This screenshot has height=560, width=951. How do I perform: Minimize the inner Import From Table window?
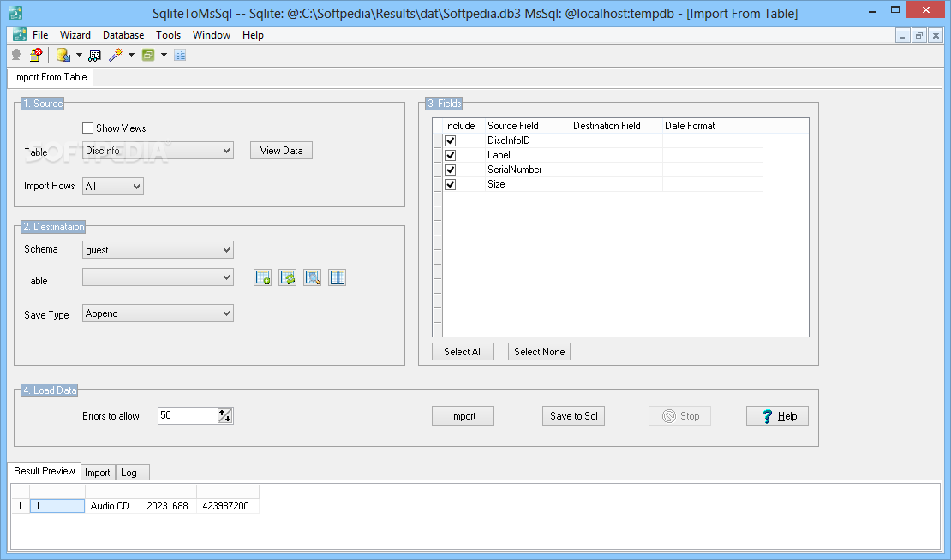902,35
